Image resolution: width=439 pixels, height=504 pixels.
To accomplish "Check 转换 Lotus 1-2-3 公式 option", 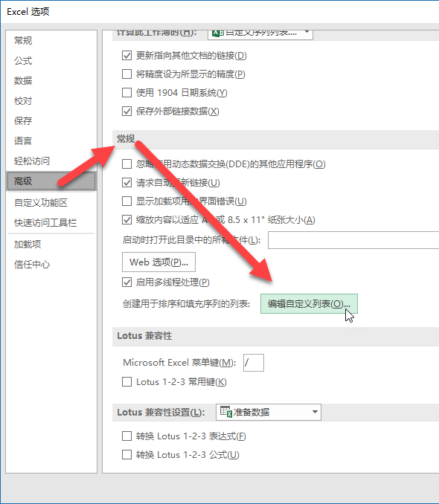I will (x=126, y=455).
